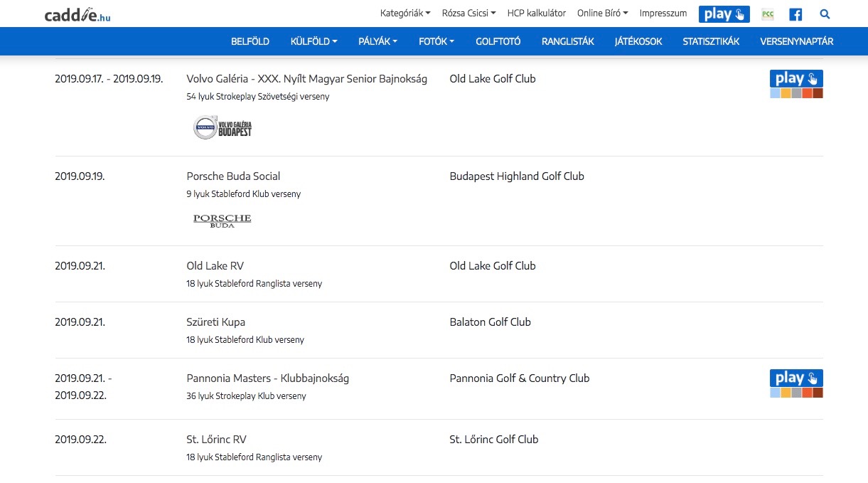The width and height of the screenshot is (868, 483).
Task: Open VERSENYNAPTÁR page
Action: 797,42
